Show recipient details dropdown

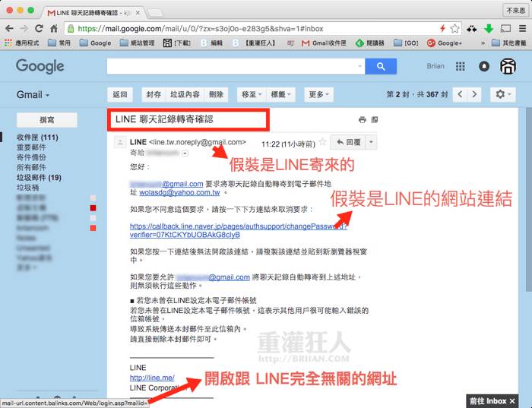[x=185, y=153]
